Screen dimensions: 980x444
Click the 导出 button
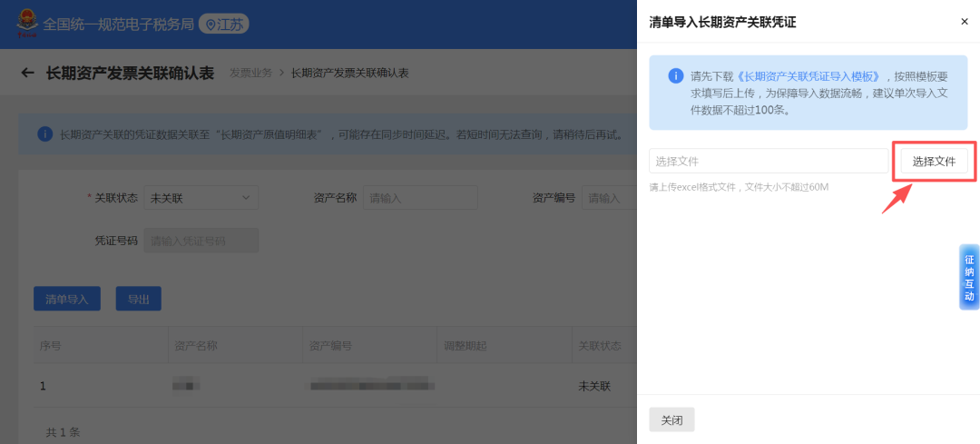click(x=138, y=299)
